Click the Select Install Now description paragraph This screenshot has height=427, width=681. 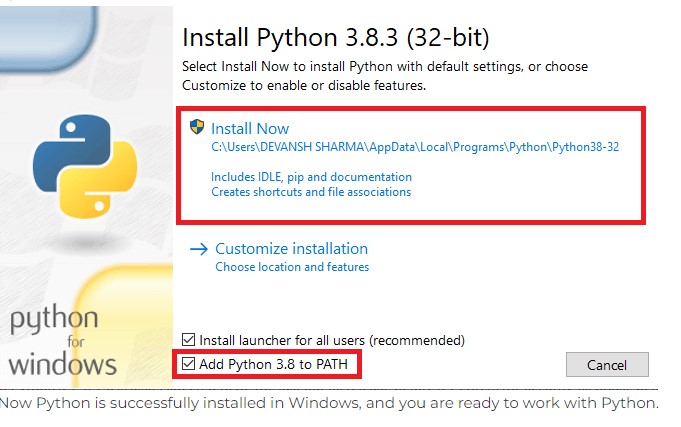click(384, 76)
